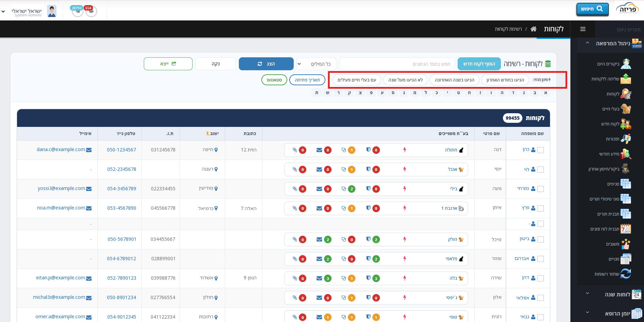
Task: Tick checkbox for customer ביטון
Action: [x=540, y=239]
